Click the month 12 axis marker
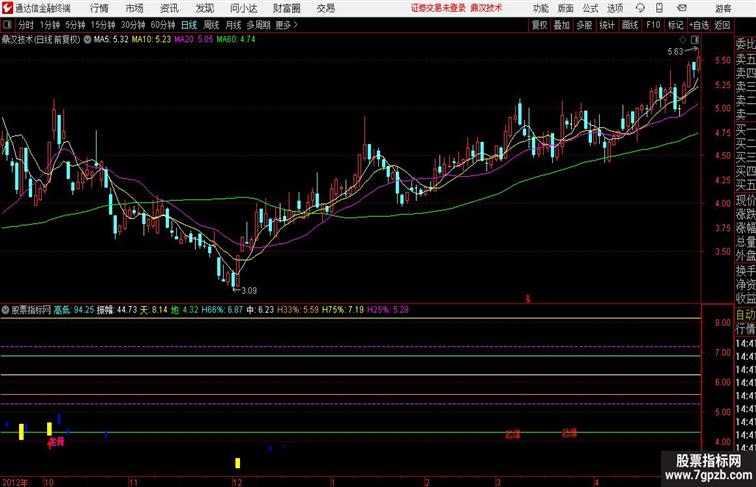This screenshot has height=487, width=756. tap(237, 482)
